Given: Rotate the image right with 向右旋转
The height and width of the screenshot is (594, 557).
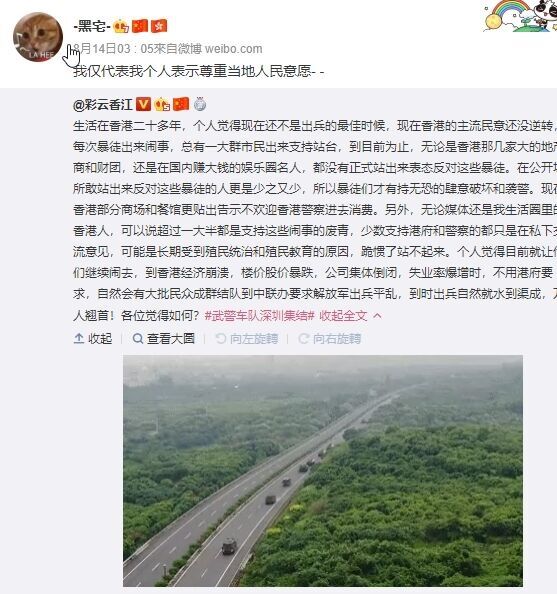Looking at the screenshot, I should (x=330, y=338).
